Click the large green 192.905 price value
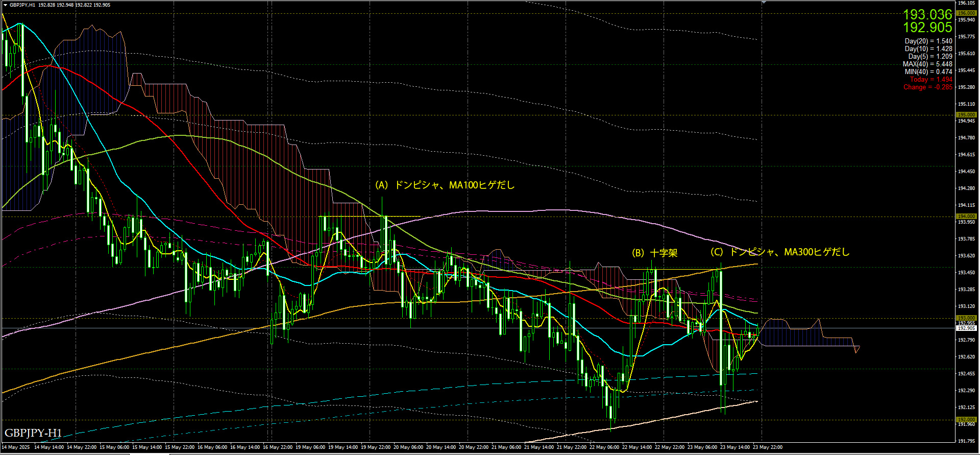The height and width of the screenshot is (455, 980). click(927, 28)
